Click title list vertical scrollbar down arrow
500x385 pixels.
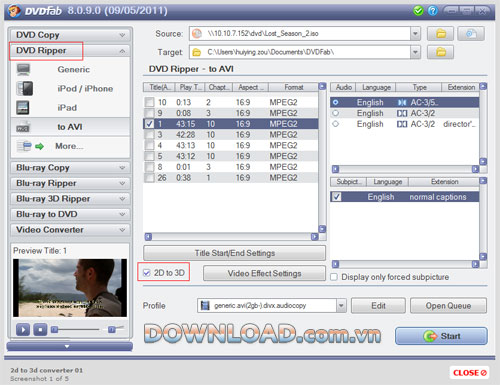pyautogui.click(x=322, y=229)
